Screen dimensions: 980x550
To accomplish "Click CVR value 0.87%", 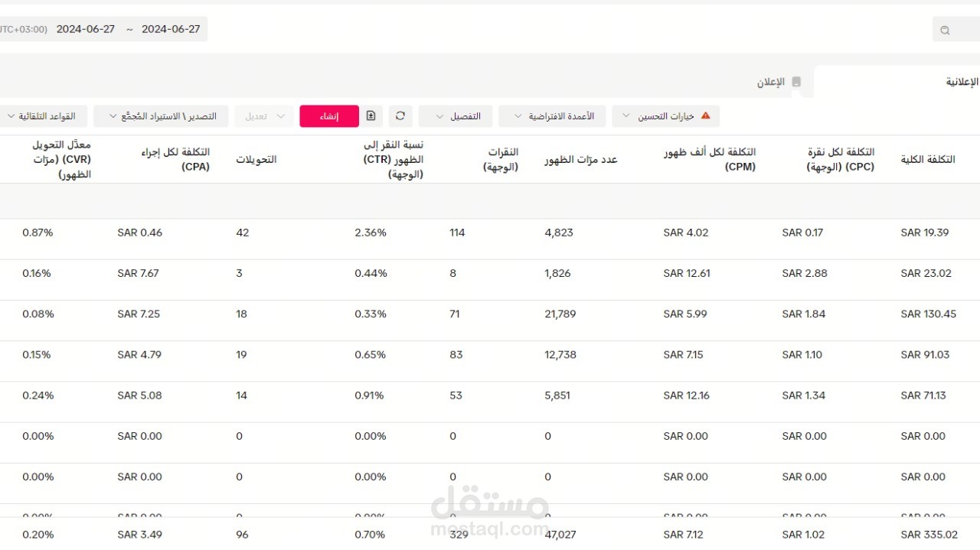I will click(x=38, y=233).
